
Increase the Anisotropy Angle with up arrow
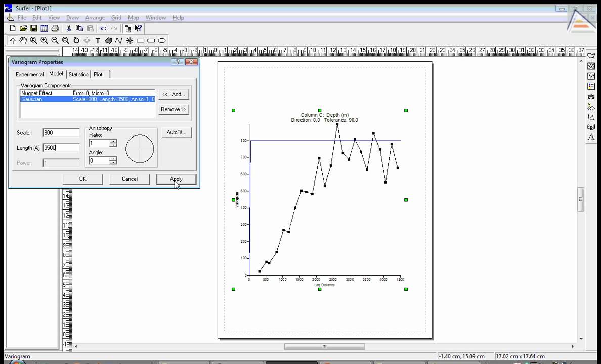tap(113, 159)
